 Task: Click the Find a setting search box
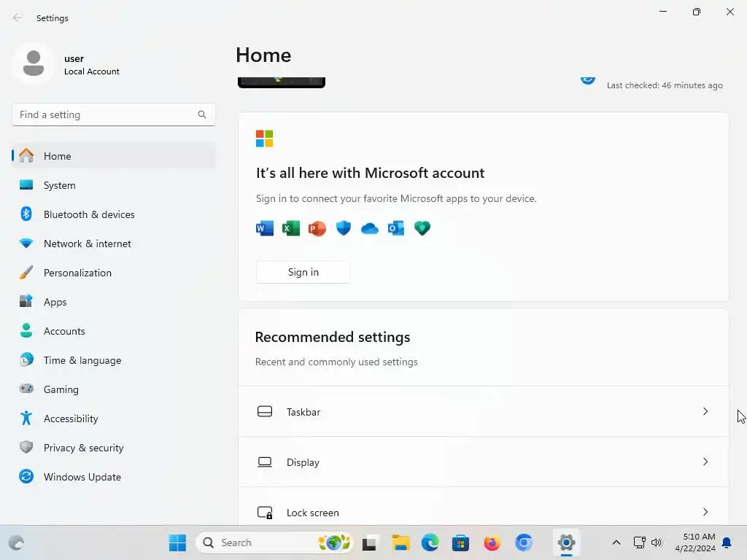(113, 114)
